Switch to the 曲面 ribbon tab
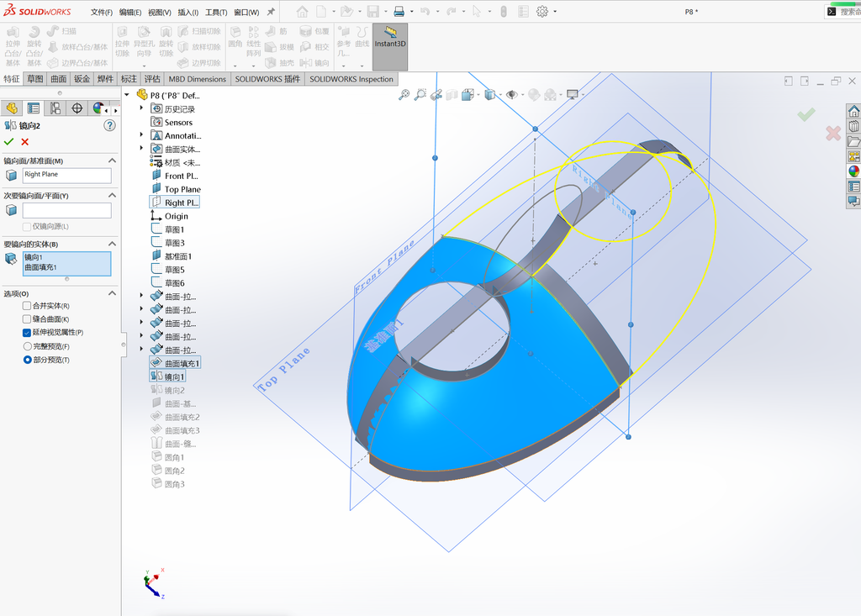Viewport: 861px width, 616px height. [x=59, y=79]
